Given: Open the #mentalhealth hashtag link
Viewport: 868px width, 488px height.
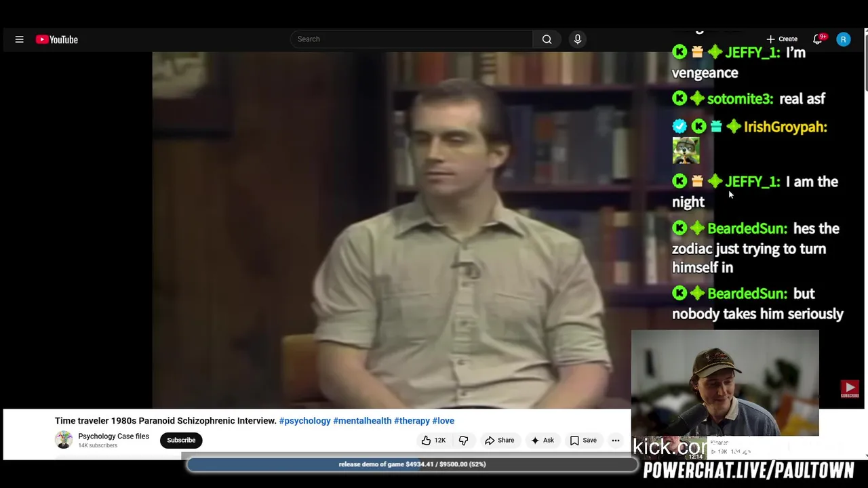Looking at the screenshot, I should click(362, 421).
